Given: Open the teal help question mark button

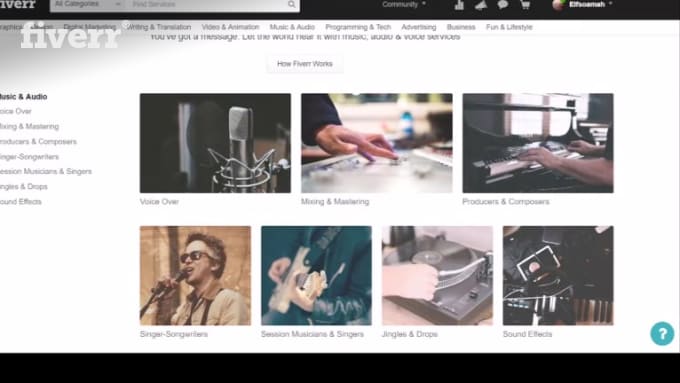Looking at the screenshot, I should (662, 334).
